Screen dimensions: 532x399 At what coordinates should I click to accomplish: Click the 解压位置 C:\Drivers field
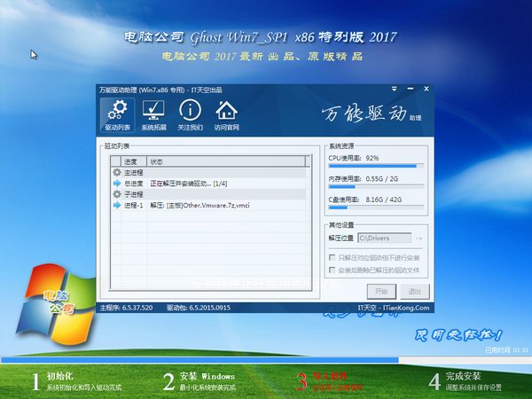click(x=385, y=239)
